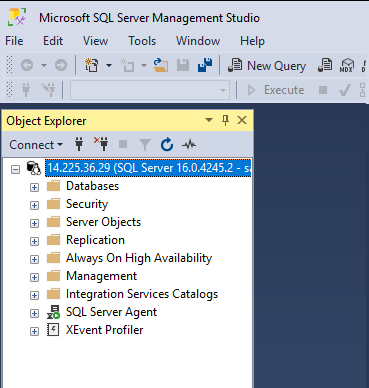Click the Navigate Forward arrow icon
The image size is (369, 388).
[61, 65]
